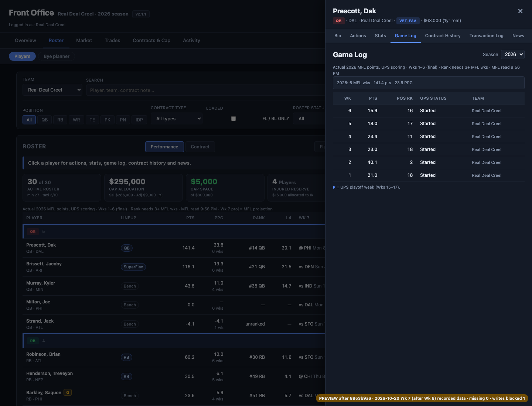Click the help icon beside Adj $9,000
The image size is (532, 406).
tap(160, 195)
